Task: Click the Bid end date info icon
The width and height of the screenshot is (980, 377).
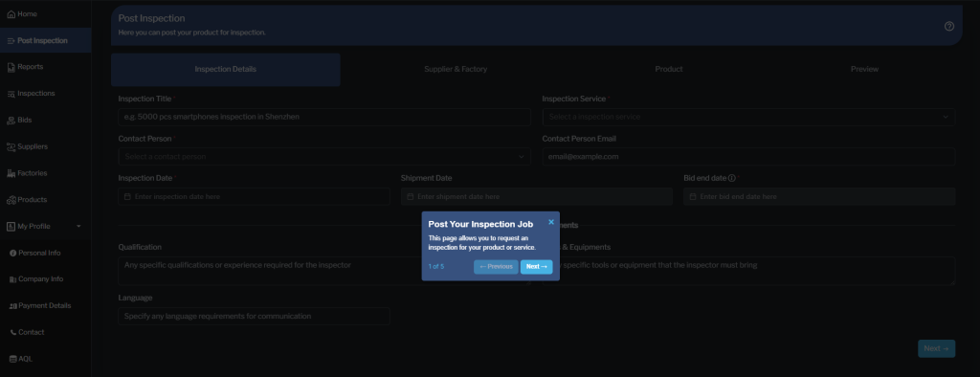Action: 732,178
